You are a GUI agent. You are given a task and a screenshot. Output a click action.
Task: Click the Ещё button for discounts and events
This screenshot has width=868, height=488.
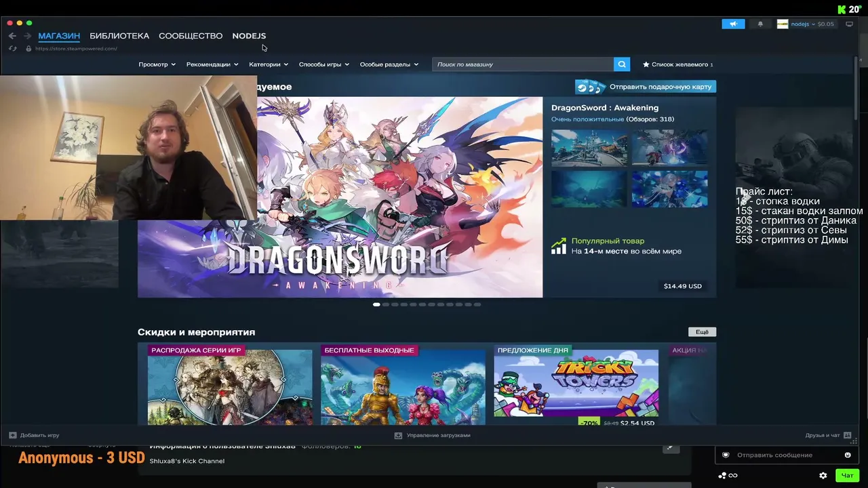702,332
